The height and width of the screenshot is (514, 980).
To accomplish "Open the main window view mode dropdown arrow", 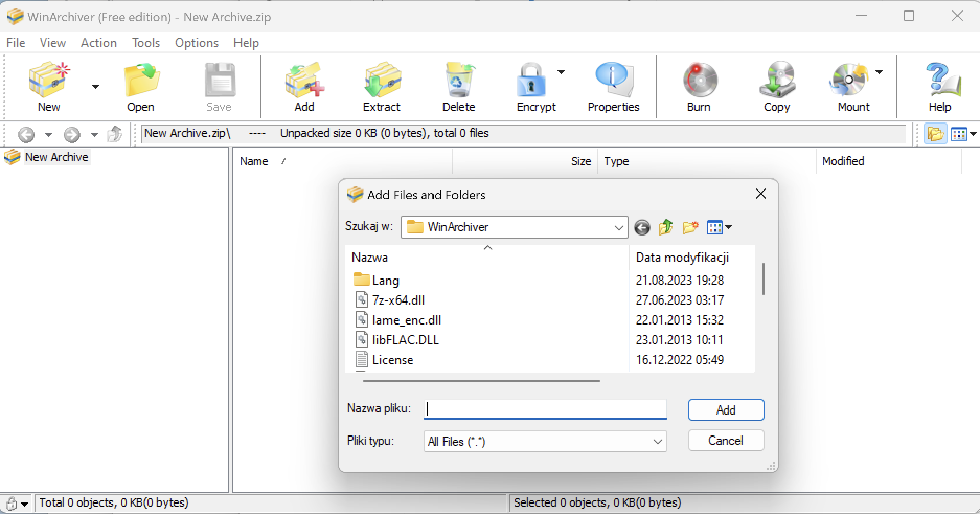I will 973,135.
